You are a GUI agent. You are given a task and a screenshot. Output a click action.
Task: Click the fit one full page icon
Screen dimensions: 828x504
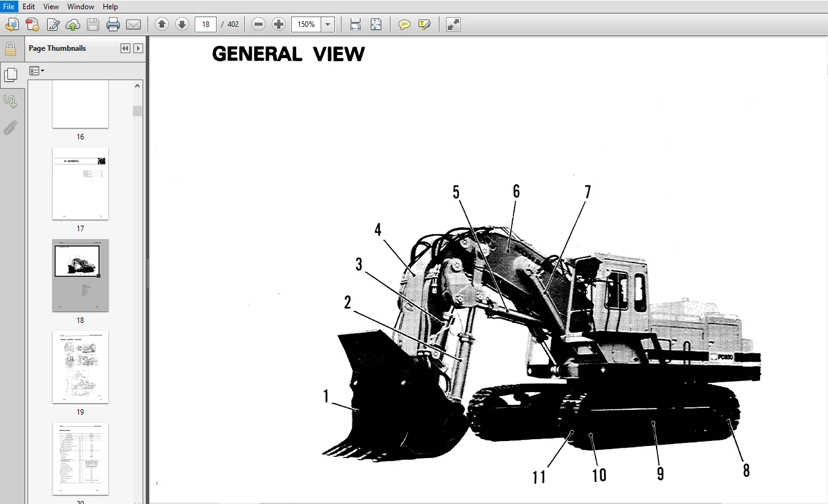pyautogui.click(x=376, y=24)
